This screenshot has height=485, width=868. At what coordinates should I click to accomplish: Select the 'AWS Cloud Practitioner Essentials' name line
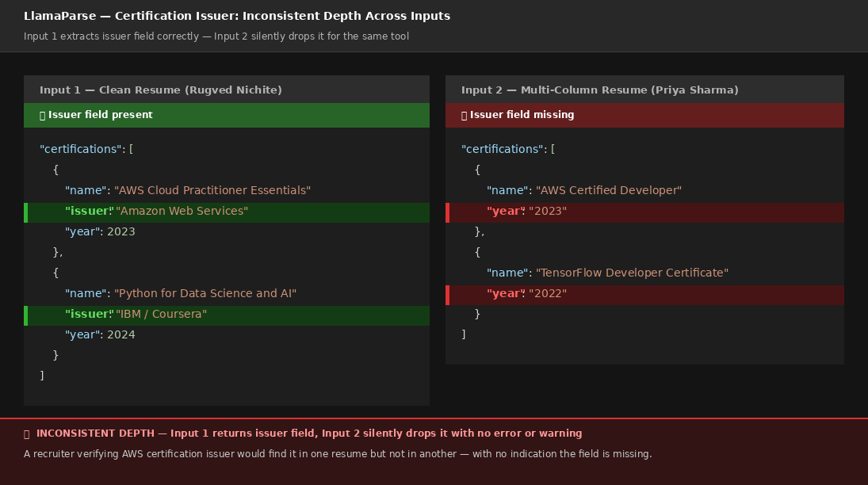(188, 190)
